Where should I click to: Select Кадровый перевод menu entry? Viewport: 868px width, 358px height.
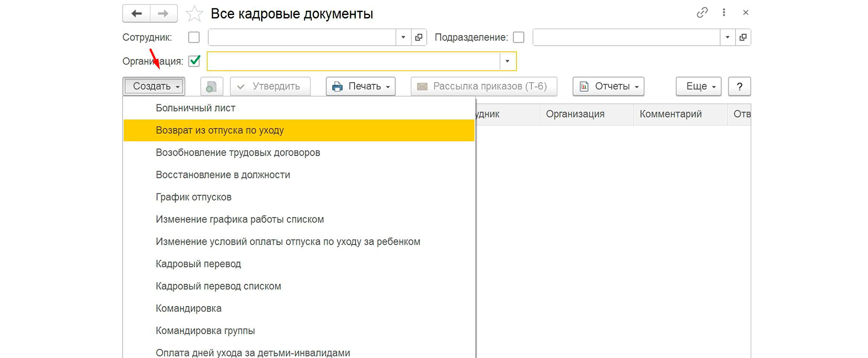point(299,264)
